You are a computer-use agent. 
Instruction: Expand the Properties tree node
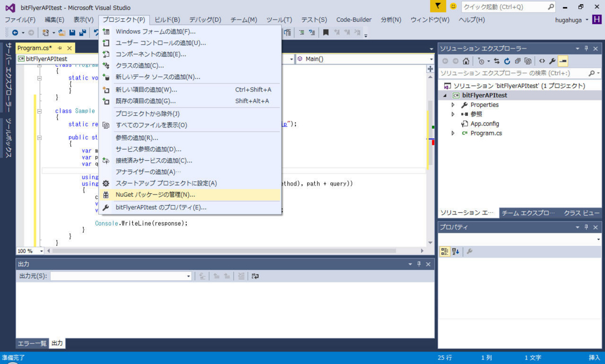point(453,105)
